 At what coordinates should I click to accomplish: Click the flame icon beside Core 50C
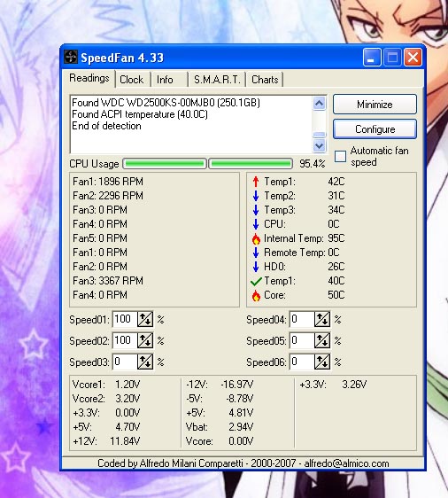click(x=256, y=295)
